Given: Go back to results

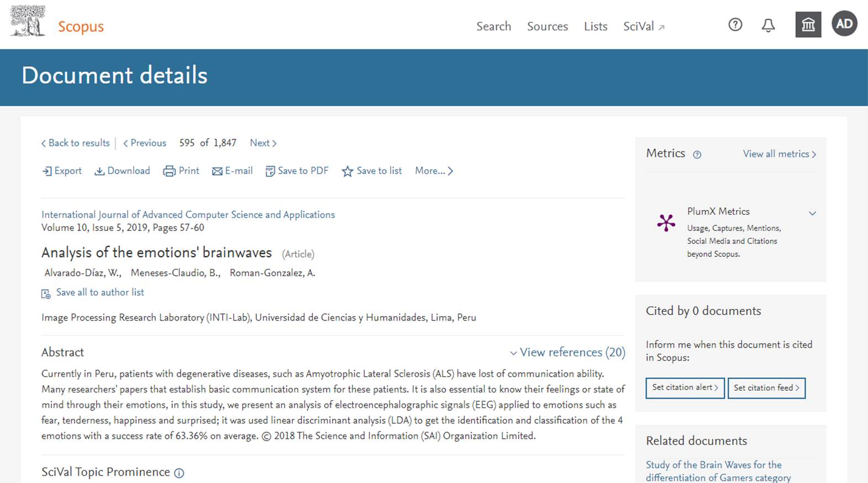Looking at the screenshot, I should coord(75,143).
